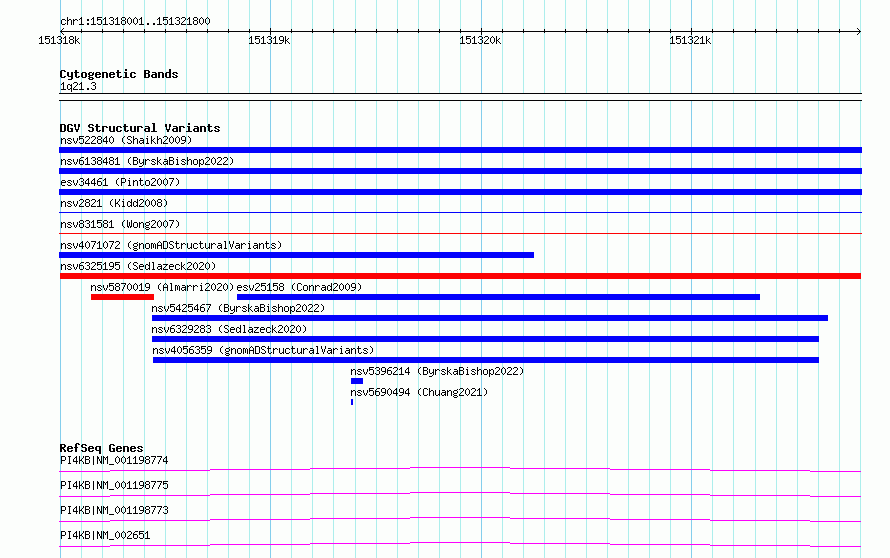Click the long red bar under nsv6325195
Image resolution: width=890 pixels, height=558 pixels.
pos(460,276)
